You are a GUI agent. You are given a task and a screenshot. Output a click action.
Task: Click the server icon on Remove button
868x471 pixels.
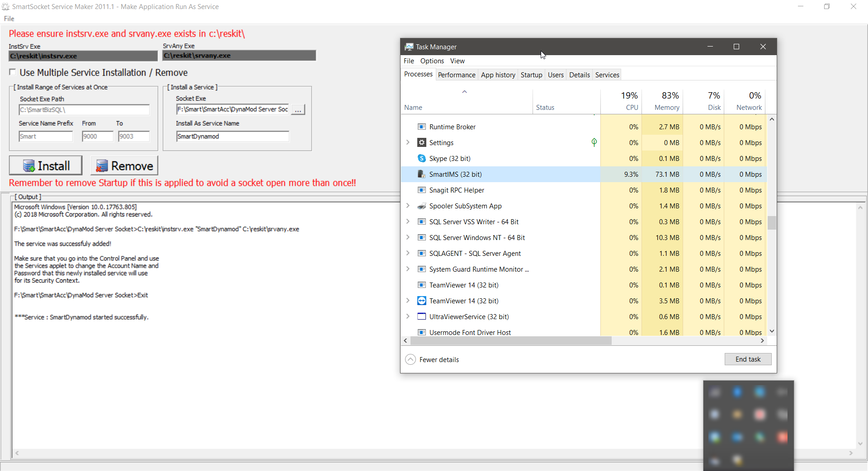(x=102, y=166)
